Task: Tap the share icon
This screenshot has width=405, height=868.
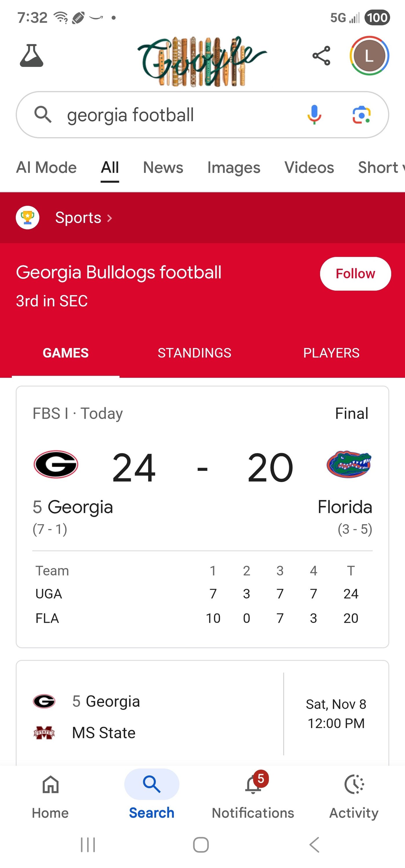Action: coord(321,56)
